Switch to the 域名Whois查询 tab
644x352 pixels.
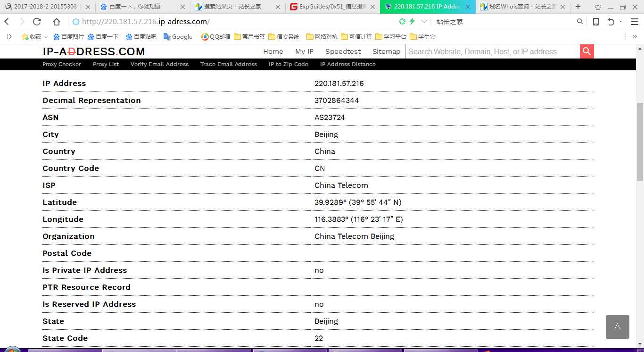click(x=523, y=7)
